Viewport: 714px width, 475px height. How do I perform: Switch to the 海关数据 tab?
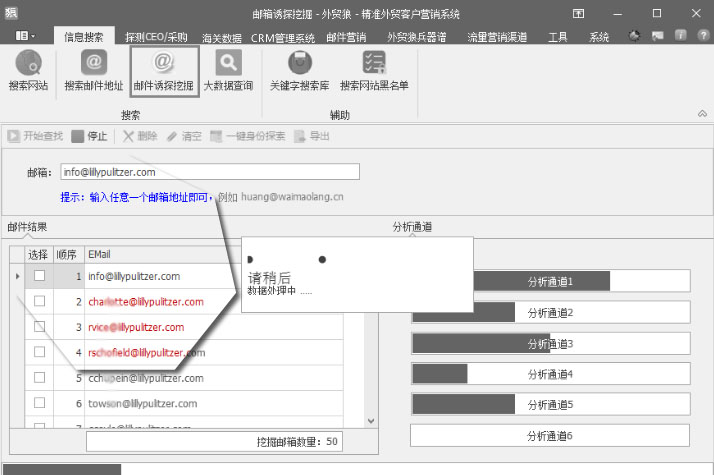tap(223, 37)
